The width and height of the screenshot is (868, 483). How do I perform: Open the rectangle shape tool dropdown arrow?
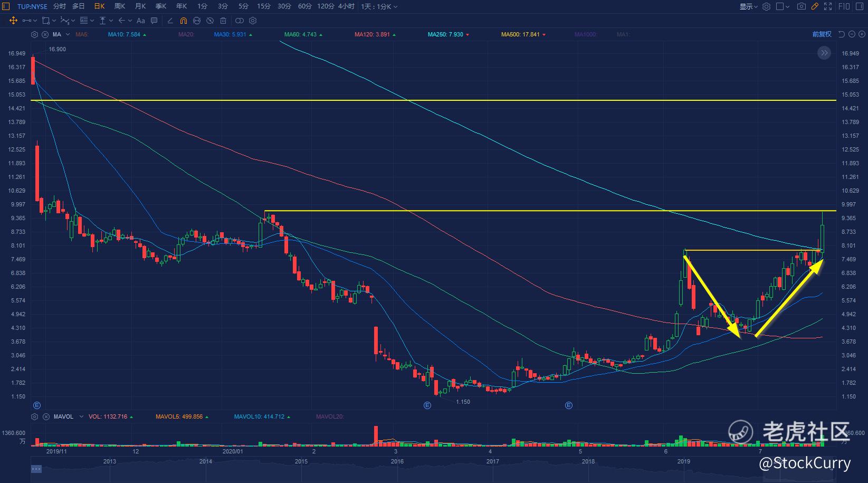pos(54,21)
